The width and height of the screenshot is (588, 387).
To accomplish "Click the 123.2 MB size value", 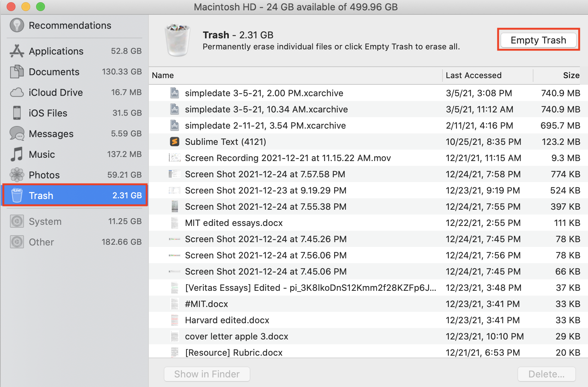I will (561, 142).
